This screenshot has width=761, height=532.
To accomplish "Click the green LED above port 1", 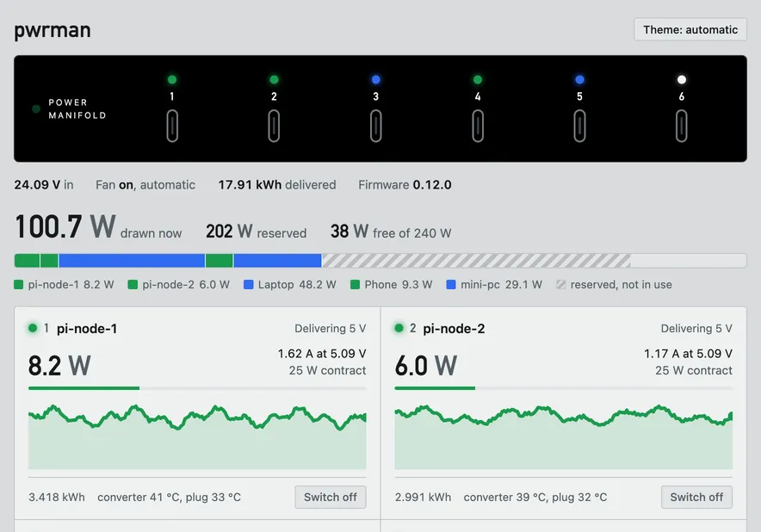I will pos(172,79).
